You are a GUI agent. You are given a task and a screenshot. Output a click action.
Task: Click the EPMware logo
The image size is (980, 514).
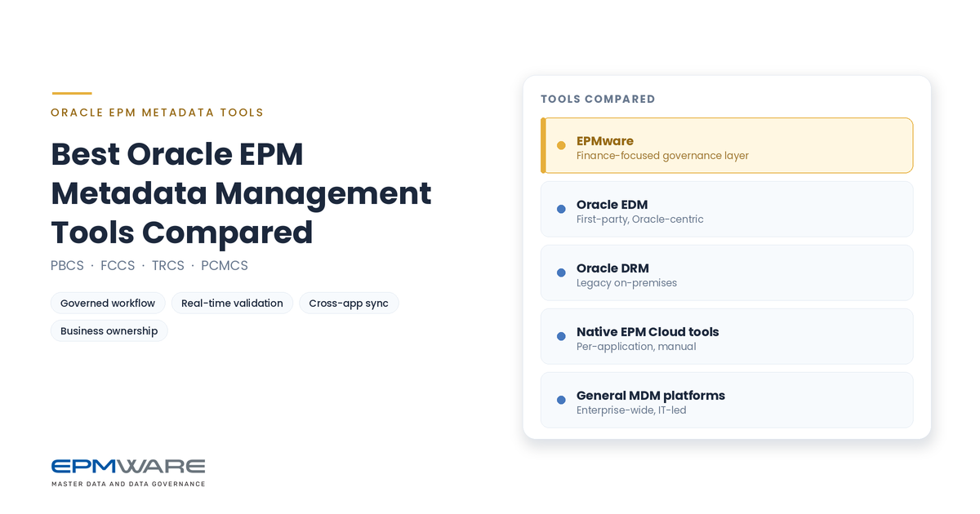coord(128,472)
